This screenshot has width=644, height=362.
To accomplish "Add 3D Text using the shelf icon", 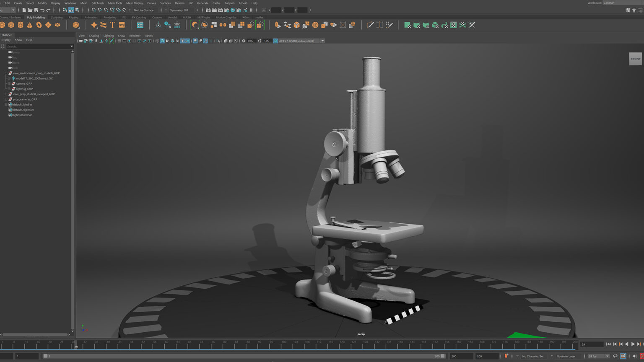I will pos(112,25).
